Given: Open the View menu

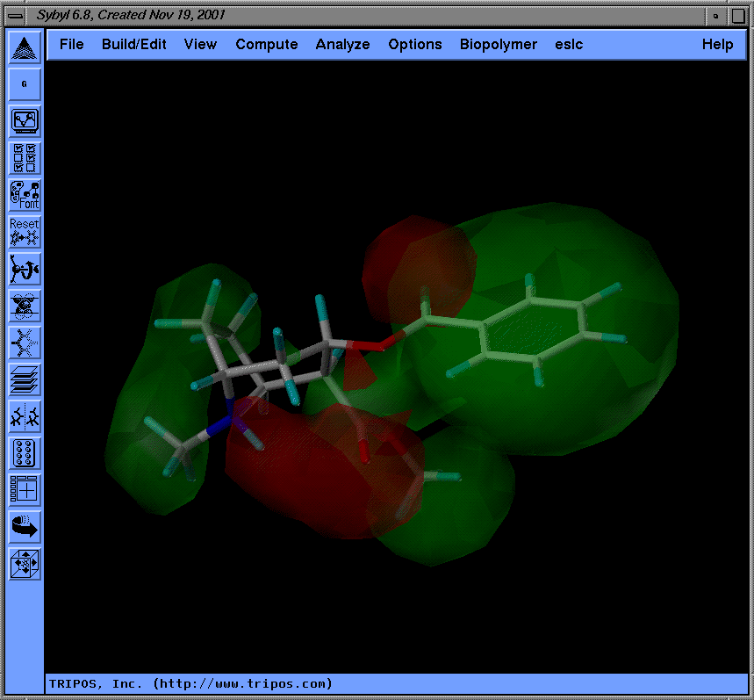Looking at the screenshot, I should [x=200, y=44].
